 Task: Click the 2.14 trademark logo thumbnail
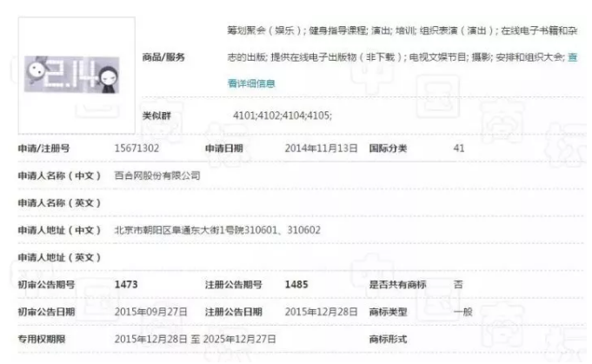[72, 75]
